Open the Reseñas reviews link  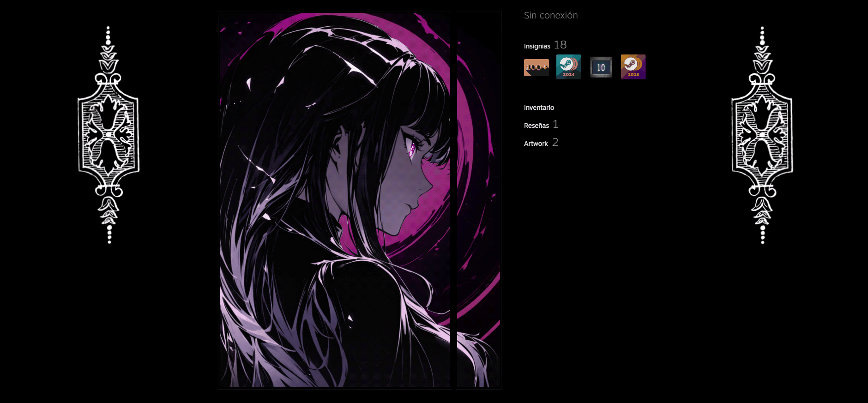pyautogui.click(x=536, y=126)
